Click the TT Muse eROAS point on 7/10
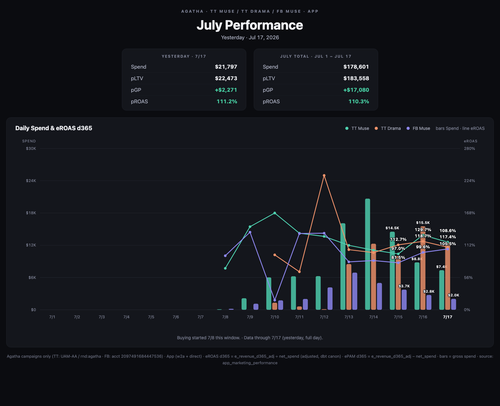 (275, 213)
